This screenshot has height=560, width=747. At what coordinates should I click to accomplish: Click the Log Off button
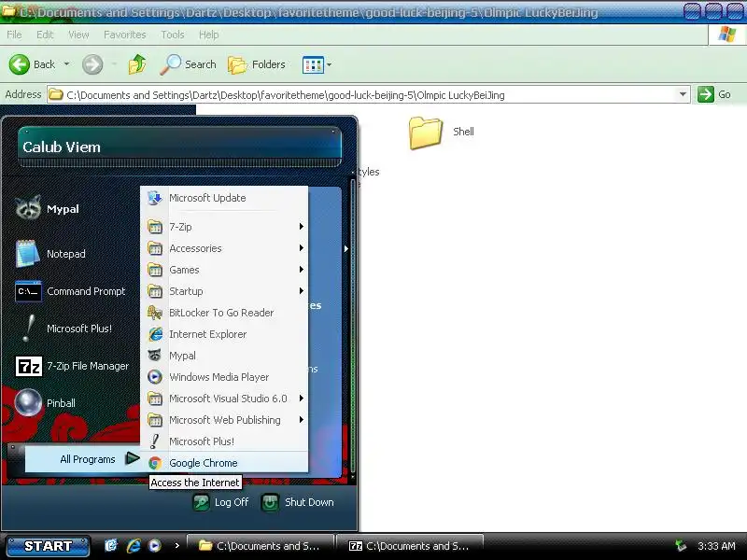pyautogui.click(x=221, y=502)
